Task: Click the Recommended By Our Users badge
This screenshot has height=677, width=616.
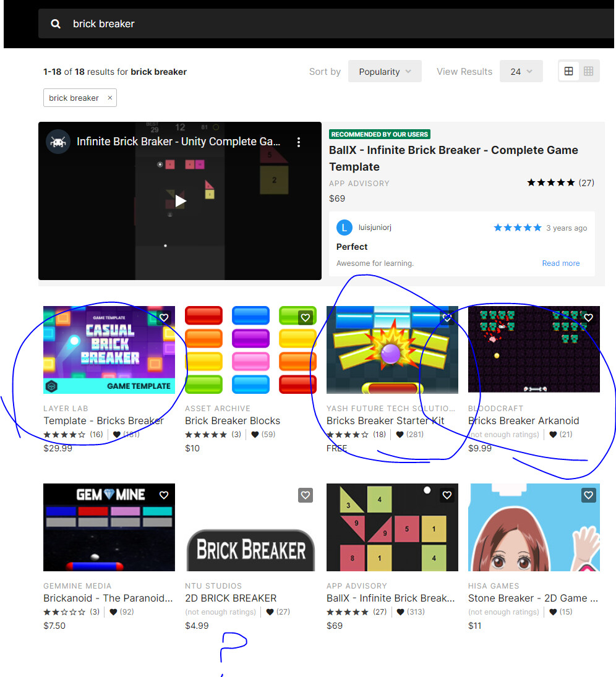Action: pos(380,134)
